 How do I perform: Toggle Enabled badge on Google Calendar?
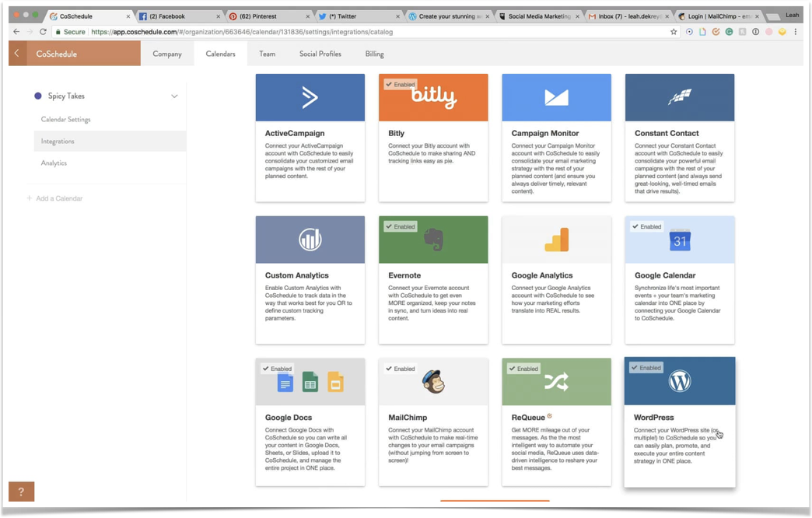pyautogui.click(x=647, y=226)
